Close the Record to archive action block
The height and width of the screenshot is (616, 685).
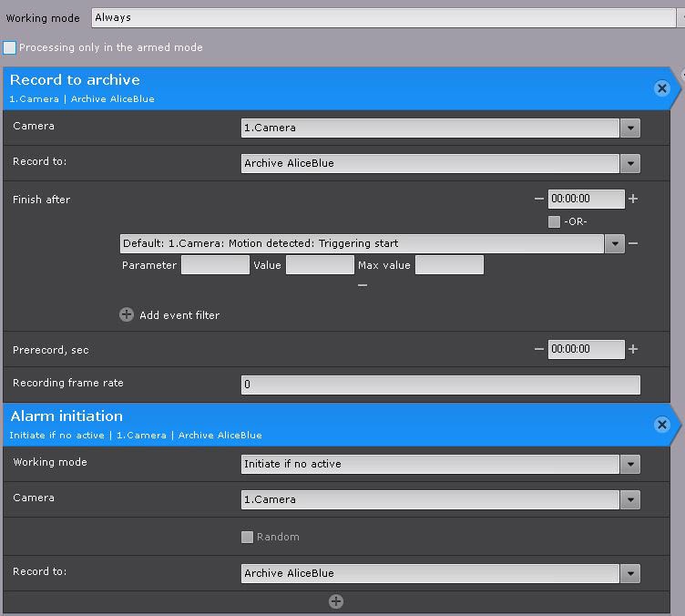pyautogui.click(x=662, y=88)
